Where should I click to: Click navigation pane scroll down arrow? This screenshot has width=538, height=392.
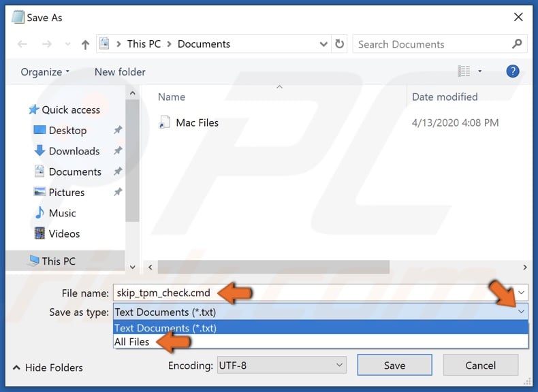tap(132, 267)
